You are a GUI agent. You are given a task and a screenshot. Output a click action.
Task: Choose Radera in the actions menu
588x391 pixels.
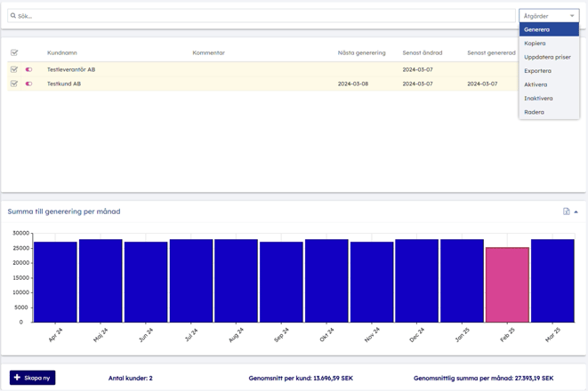[534, 112]
